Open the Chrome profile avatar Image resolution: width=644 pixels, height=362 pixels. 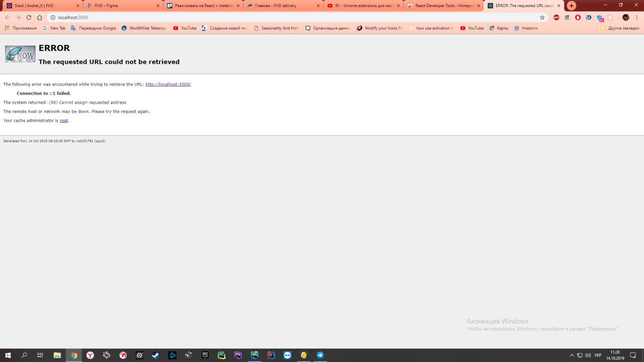click(626, 18)
